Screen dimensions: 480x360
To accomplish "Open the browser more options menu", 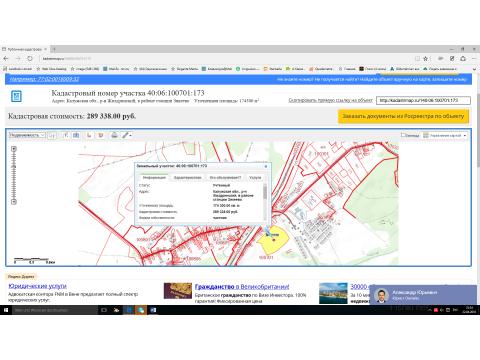I will coord(474,58).
